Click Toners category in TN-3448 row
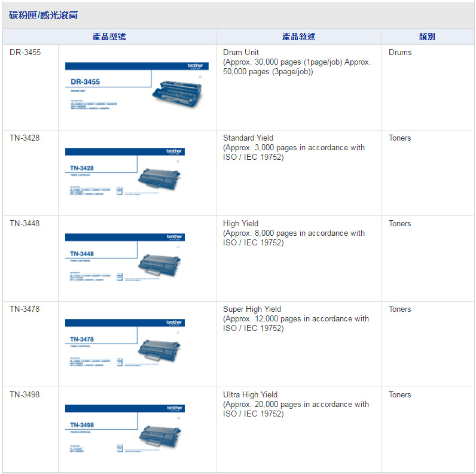The width and height of the screenshot is (476, 474). pos(400,224)
